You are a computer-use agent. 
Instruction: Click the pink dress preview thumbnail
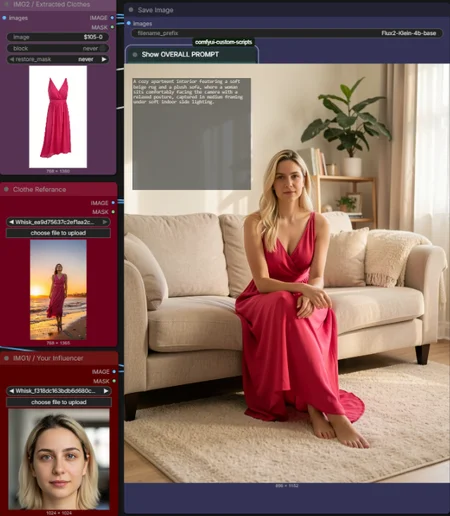(58, 117)
